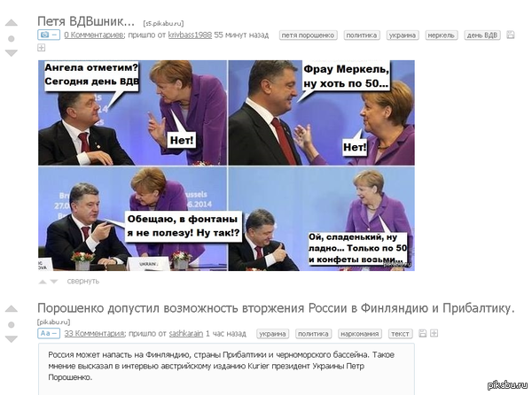Screen dimensions: 532x395
Task: Select the петя порошенко tag
Action: point(308,35)
